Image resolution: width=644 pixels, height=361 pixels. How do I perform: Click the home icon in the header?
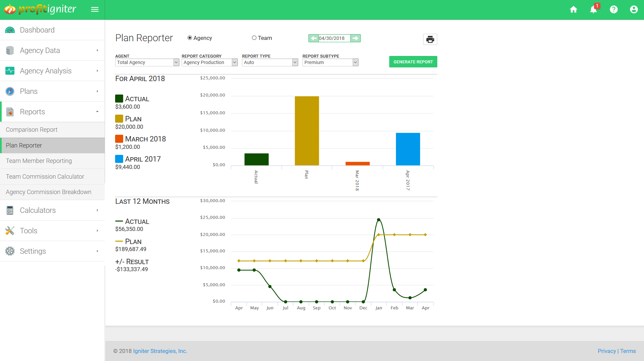(573, 9)
